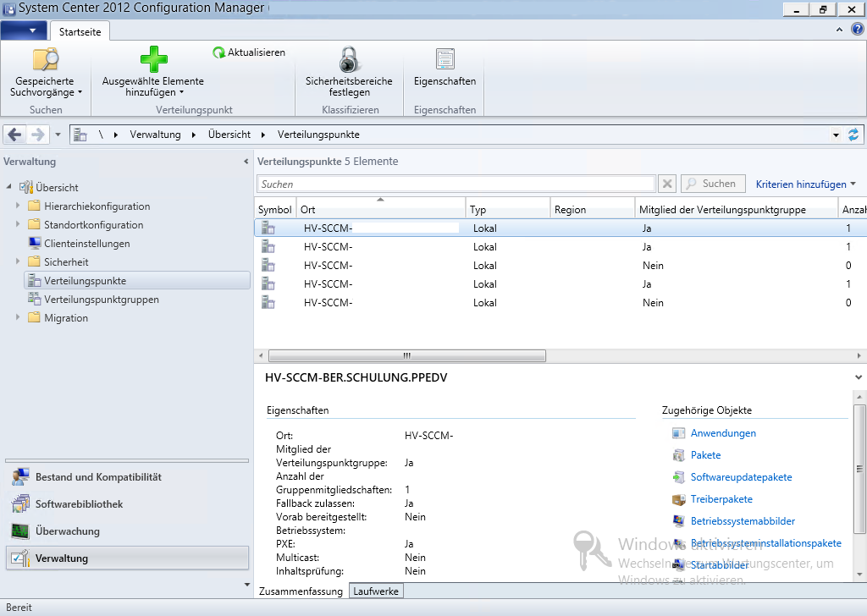Click into the Suchen search field

coord(456,184)
